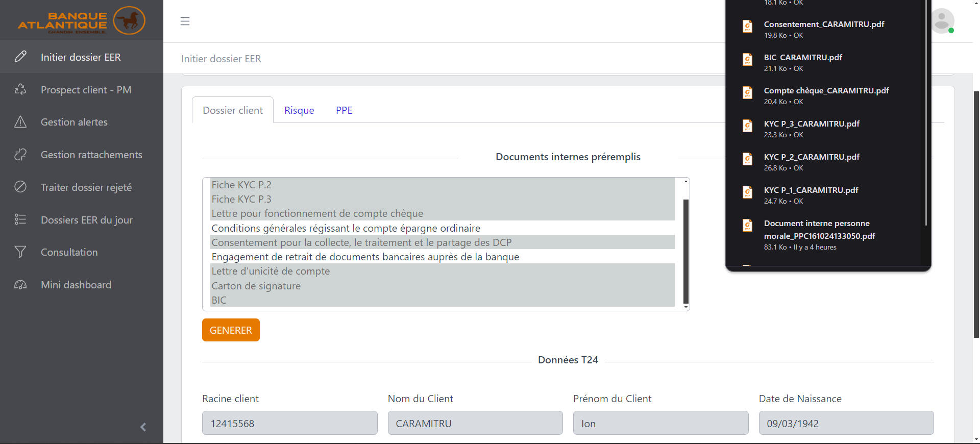Click the funnel icon beside Consultation
Image resolution: width=980 pixels, height=444 pixels.
point(20,252)
